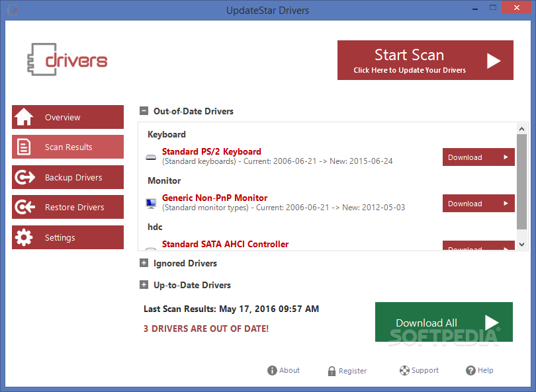
Task: Click the Download All button
Action: point(444,322)
